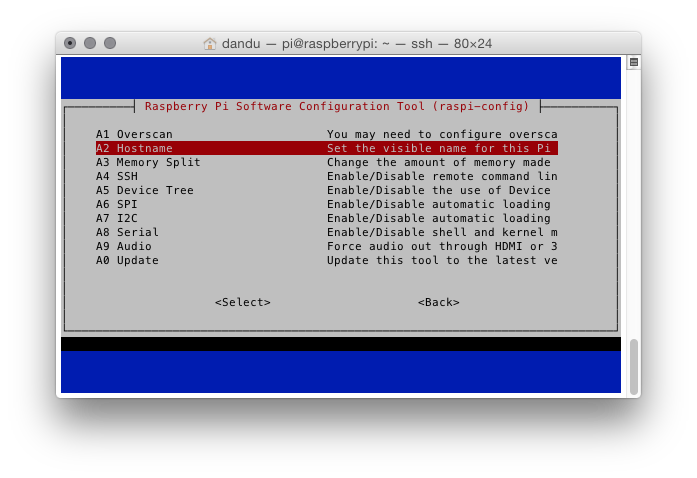
Task: Click the home folder icon in title bar
Action: click(210, 44)
